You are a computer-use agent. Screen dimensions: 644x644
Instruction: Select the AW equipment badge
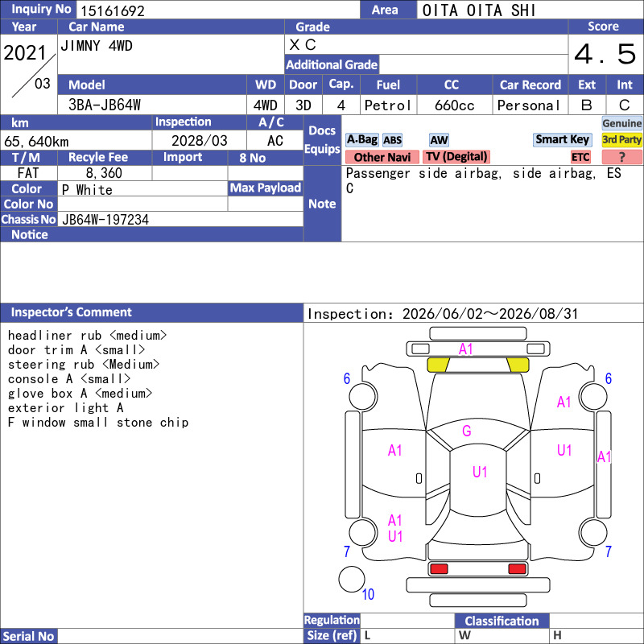click(x=439, y=140)
